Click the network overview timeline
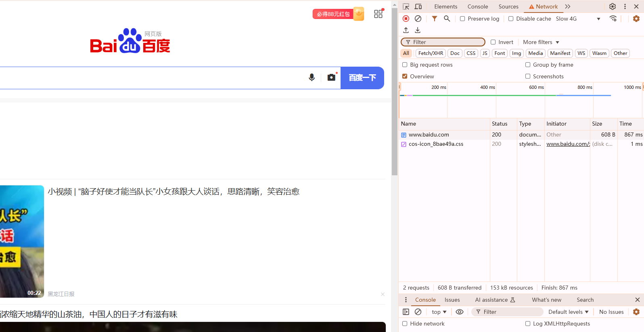Viewport: 644px width, 332px height. pyautogui.click(x=521, y=100)
